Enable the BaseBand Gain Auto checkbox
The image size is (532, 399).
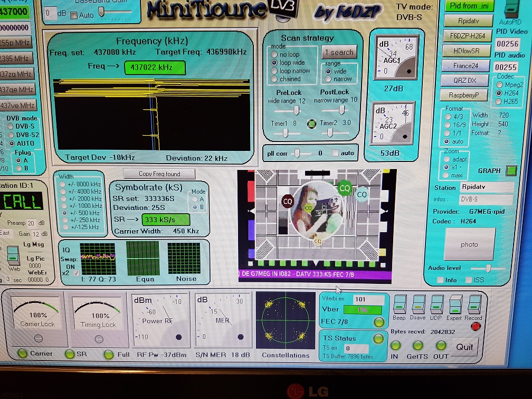(74, 15)
